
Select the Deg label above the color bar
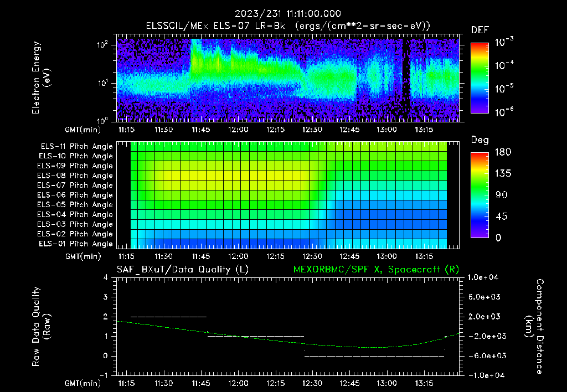[x=480, y=140]
